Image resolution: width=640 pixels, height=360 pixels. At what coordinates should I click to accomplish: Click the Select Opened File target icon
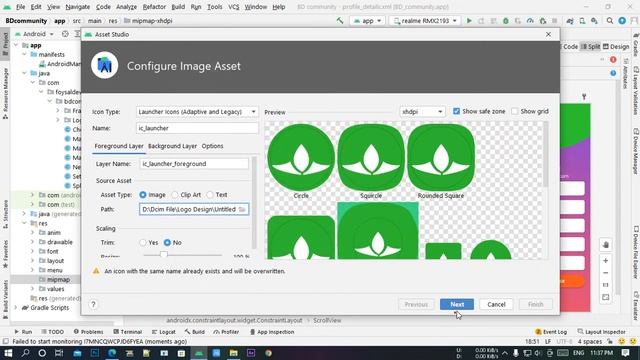[x=65, y=34]
